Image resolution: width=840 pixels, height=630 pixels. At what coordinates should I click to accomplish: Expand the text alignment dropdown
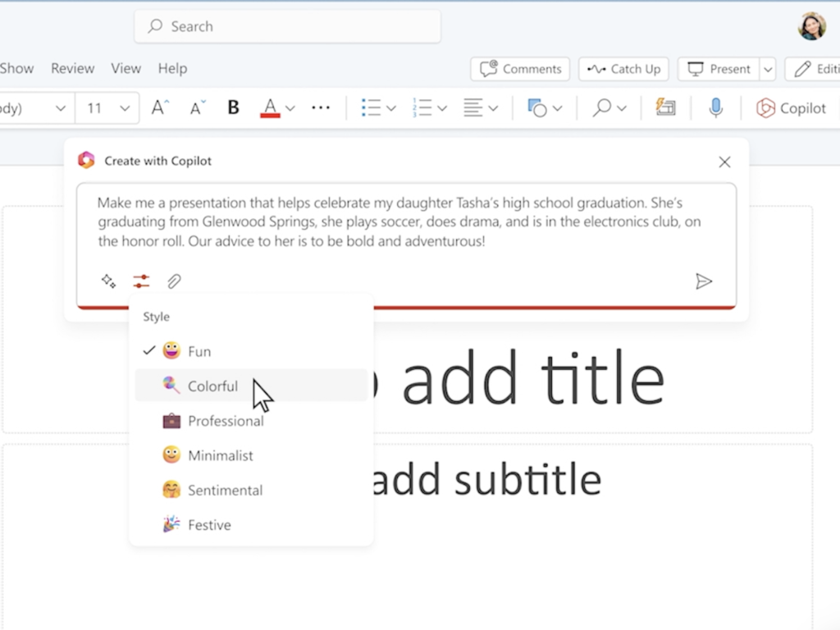[493, 108]
